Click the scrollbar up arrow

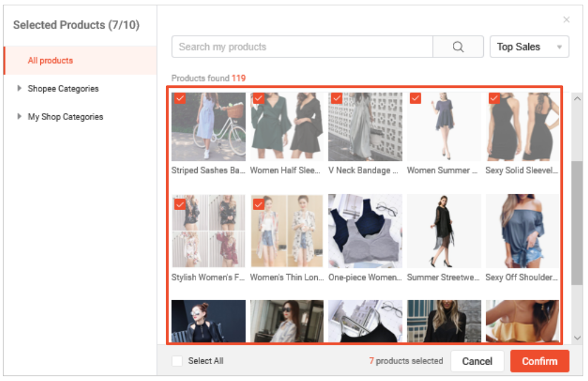tap(577, 99)
